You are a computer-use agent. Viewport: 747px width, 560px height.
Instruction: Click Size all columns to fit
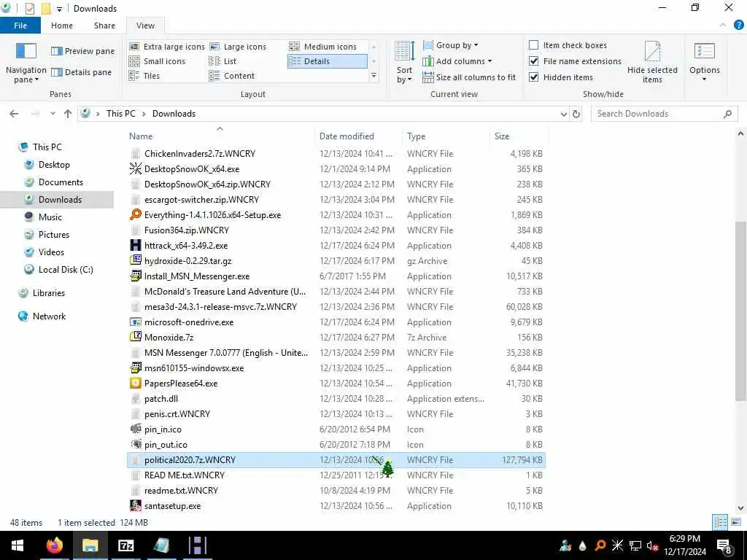[x=469, y=77]
